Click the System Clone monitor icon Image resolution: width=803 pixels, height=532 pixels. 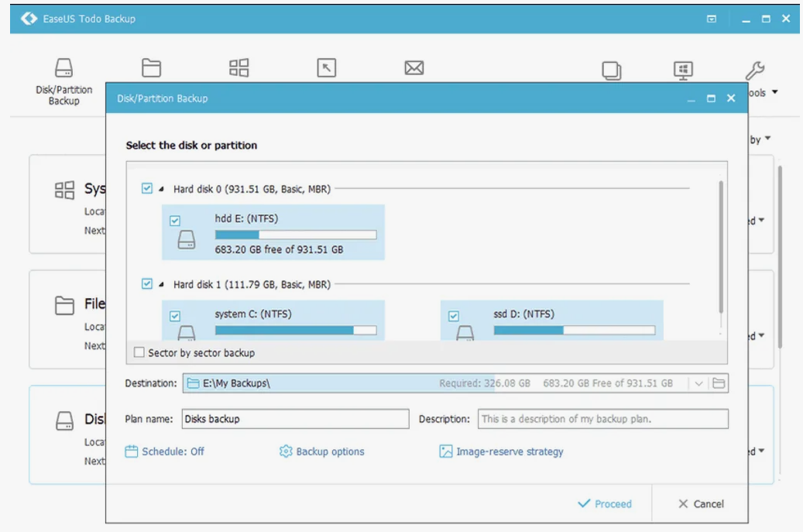click(683, 70)
